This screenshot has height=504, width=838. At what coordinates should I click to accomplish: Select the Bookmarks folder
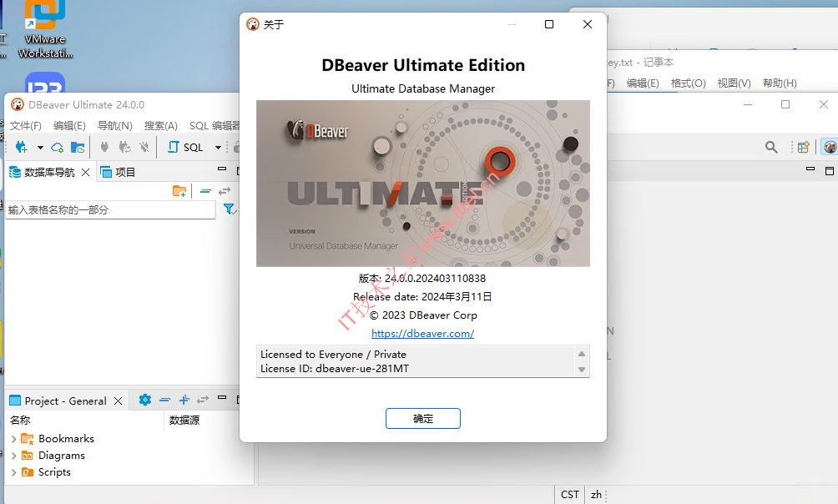[66, 439]
